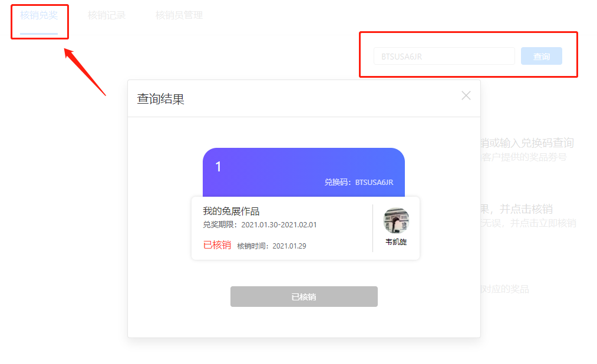Click the gray 已核销 button
The image size is (597, 364).
pos(304,297)
